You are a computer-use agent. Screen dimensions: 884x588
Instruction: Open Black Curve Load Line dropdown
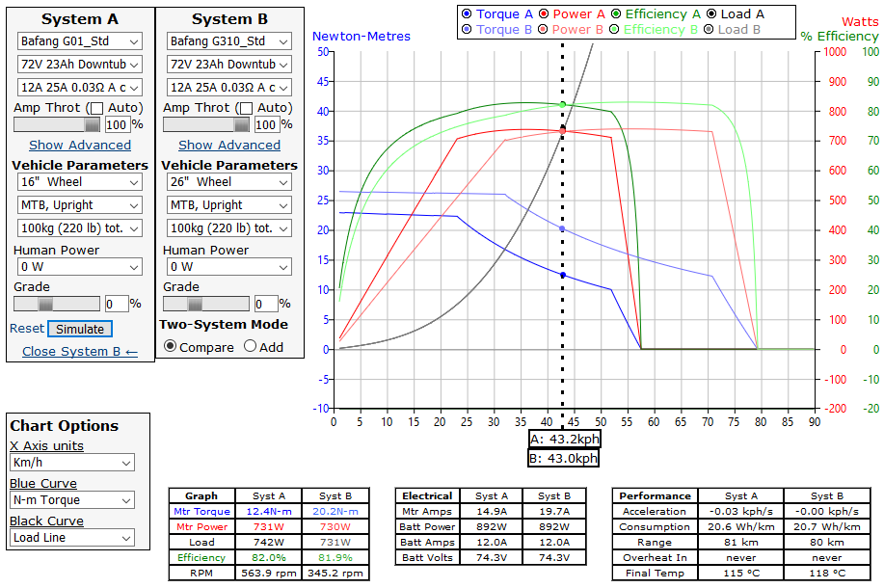(72, 538)
